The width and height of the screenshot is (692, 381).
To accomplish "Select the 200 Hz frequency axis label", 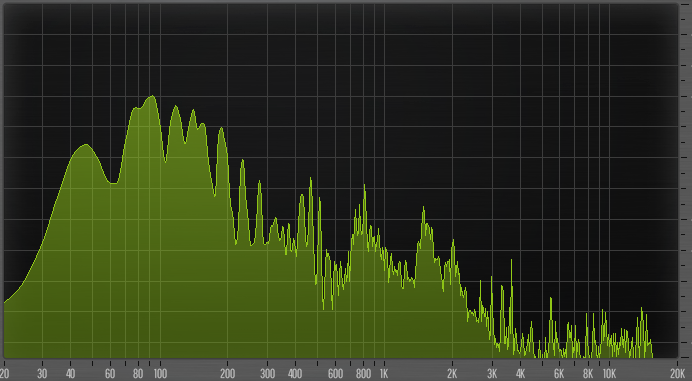I will (228, 374).
